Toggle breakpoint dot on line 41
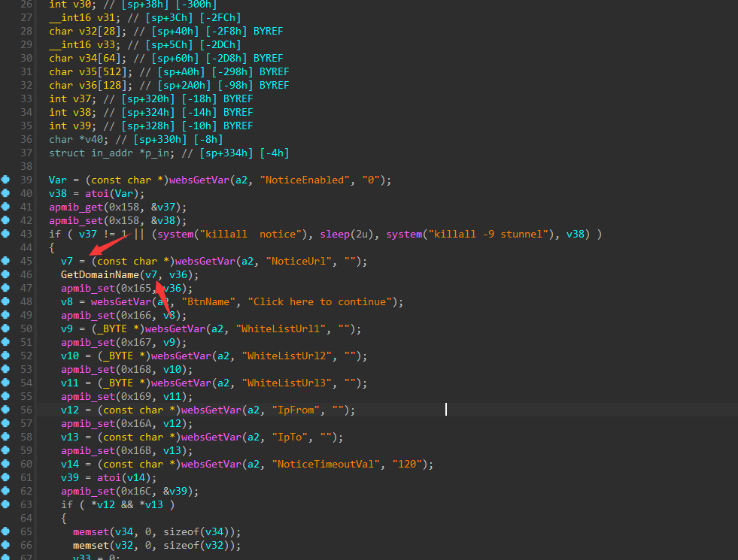Viewport: 738px width, 560px height. pos(5,207)
